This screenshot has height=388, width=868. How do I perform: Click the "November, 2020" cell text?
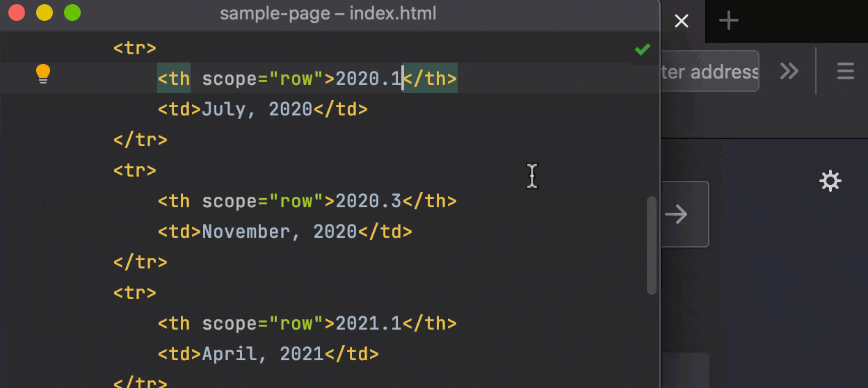click(279, 232)
